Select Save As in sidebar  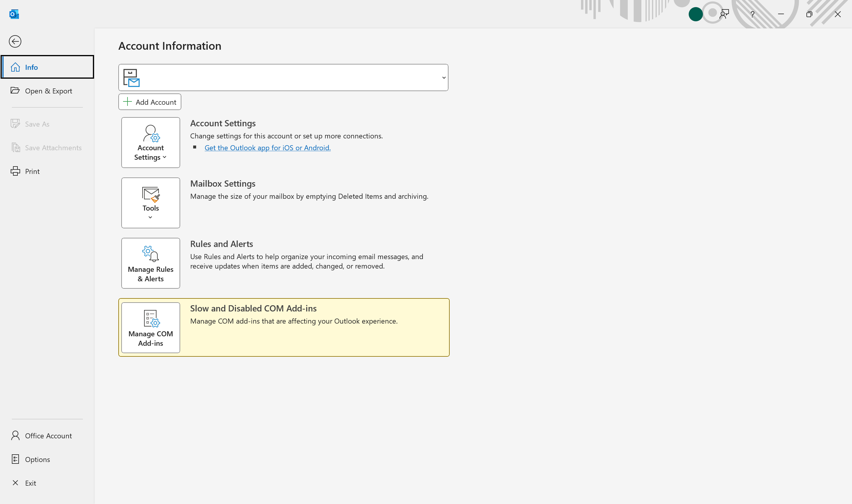click(47, 124)
